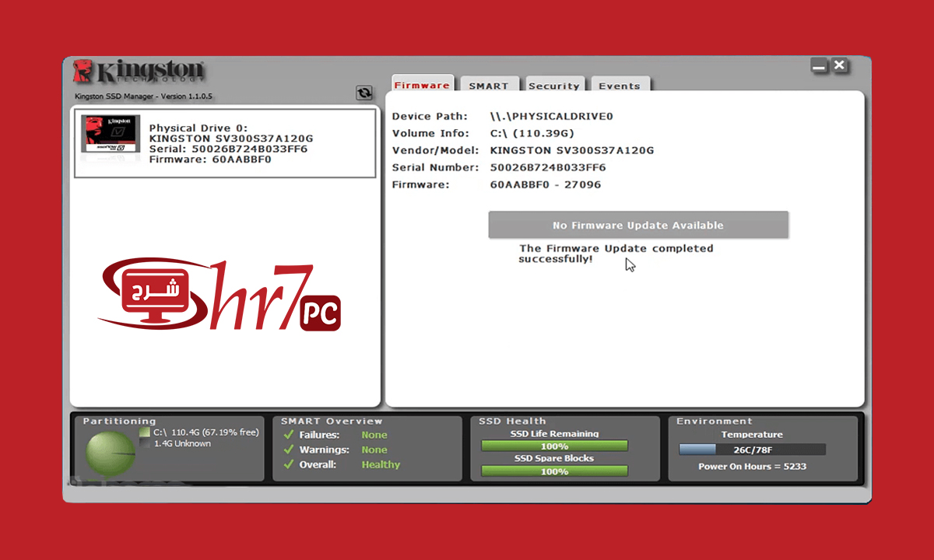Click the Device Path value \\.\PHYSICALDRIVE0
The height and width of the screenshot is (560, 934).
[x=552, y=117]
